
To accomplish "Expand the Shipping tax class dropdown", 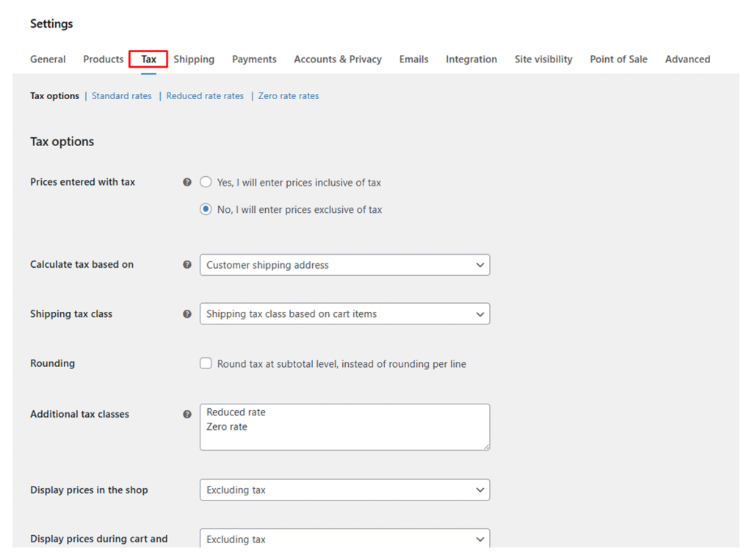I will click(x=344, y=314).
